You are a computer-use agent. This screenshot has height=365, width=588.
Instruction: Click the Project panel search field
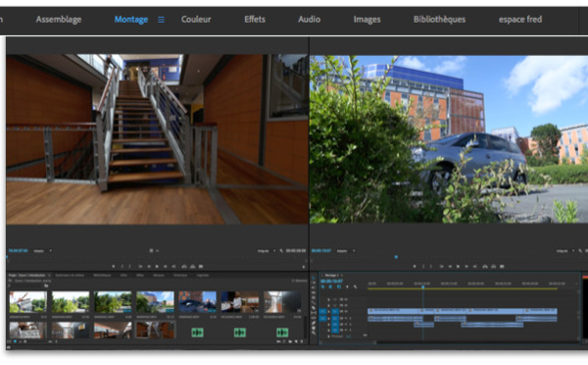coord(25,286)
